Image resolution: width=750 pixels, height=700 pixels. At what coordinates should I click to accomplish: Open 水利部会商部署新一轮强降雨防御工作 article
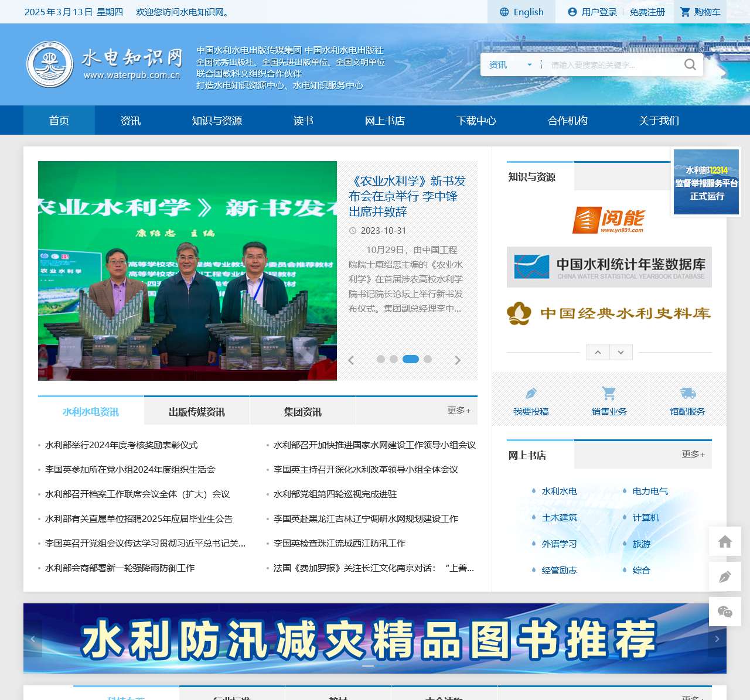120,568
